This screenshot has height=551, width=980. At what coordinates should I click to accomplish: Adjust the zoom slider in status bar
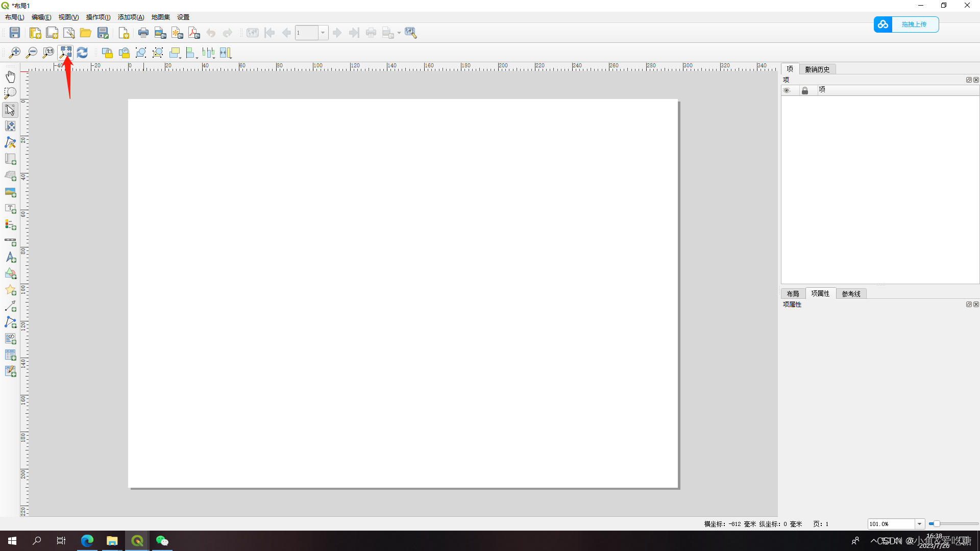(x=936, y=524)
